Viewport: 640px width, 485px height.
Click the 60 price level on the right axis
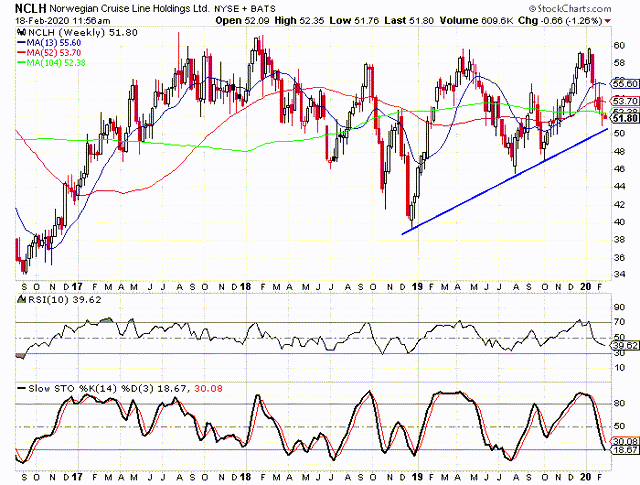point(619,45)
